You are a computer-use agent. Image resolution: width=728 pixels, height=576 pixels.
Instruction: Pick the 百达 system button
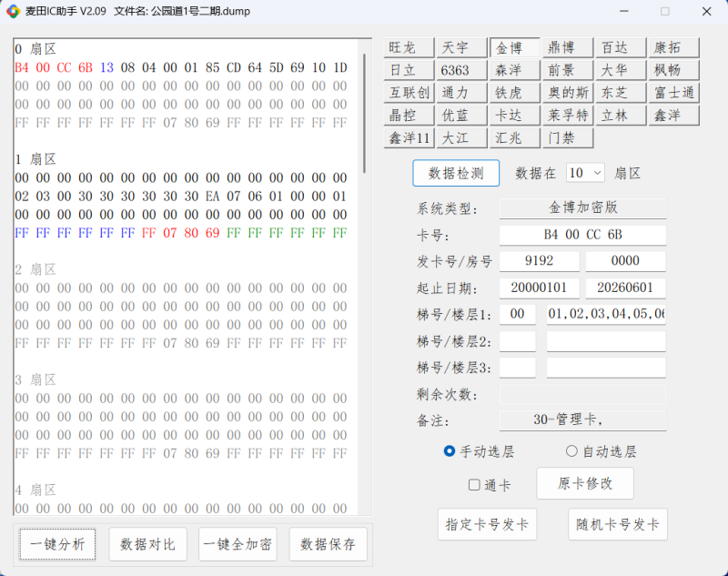(621, 48)
